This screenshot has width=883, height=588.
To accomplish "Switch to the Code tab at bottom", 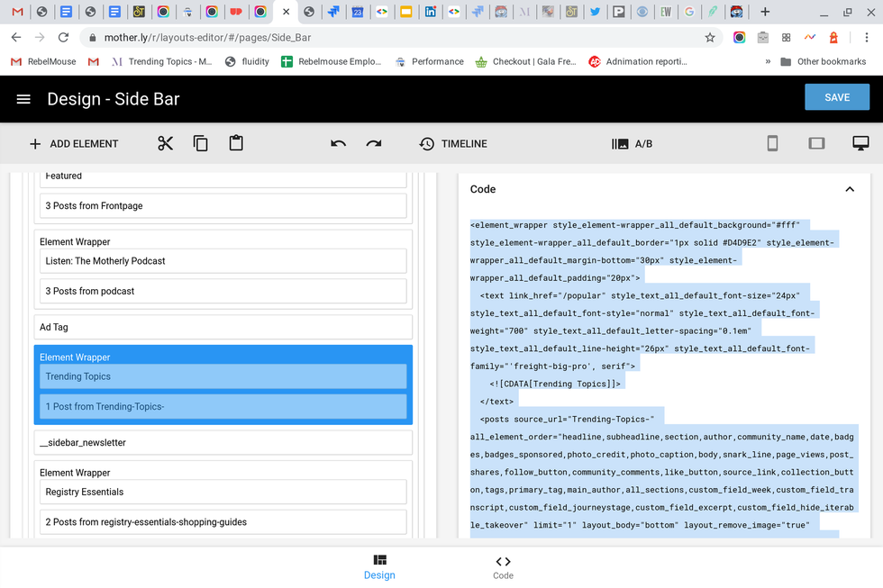I will (x=503, y=566).
